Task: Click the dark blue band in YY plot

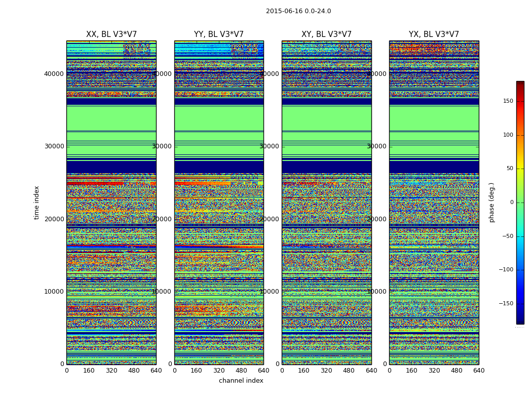Action: [219, 167]
